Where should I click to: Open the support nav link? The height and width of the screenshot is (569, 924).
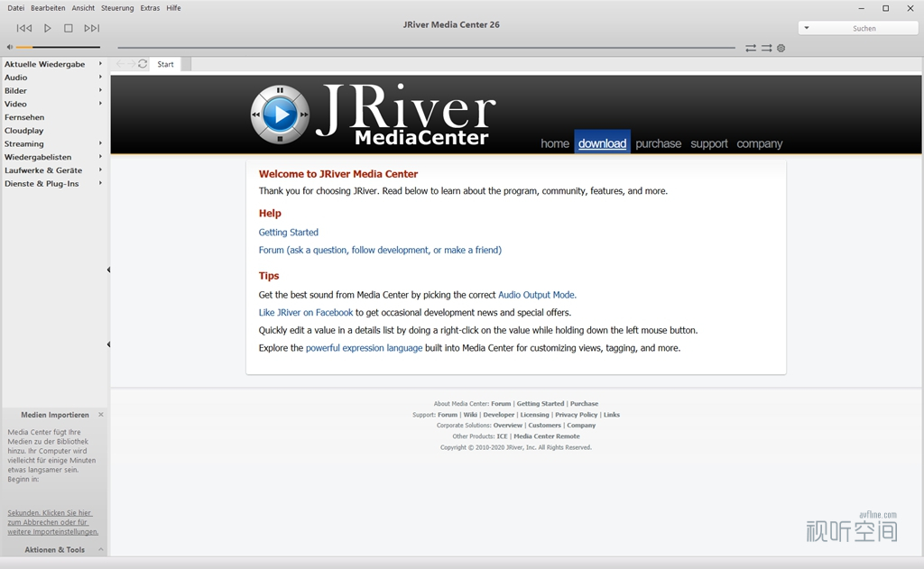coord(709,143)
